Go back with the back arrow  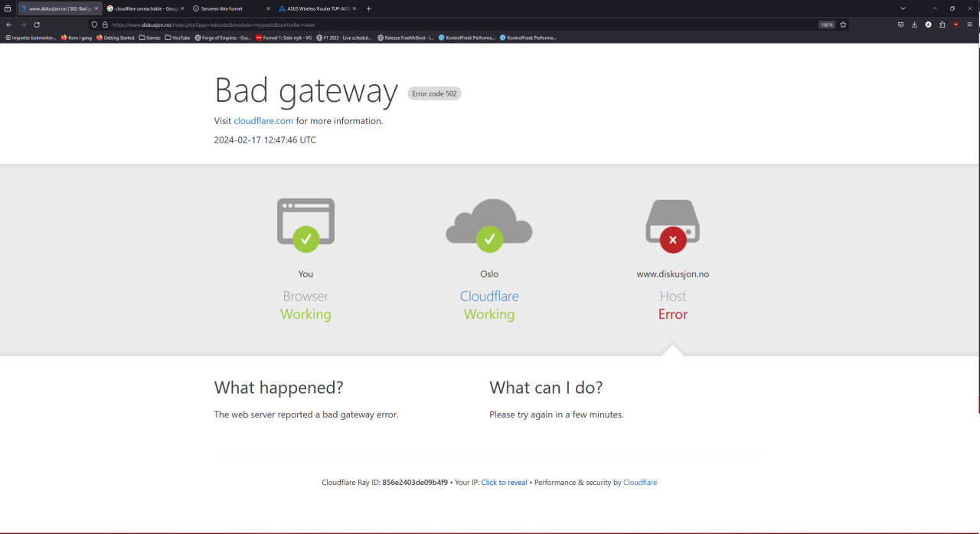click(x=9, y=25)
